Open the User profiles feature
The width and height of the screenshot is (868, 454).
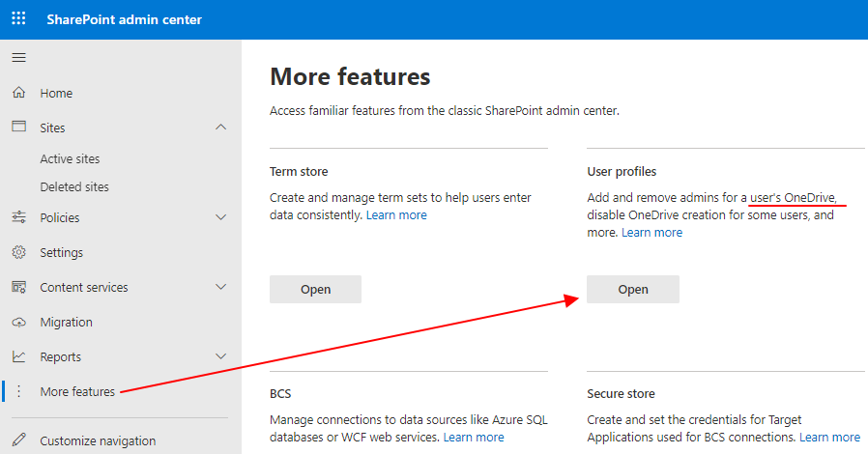(633, 289)
